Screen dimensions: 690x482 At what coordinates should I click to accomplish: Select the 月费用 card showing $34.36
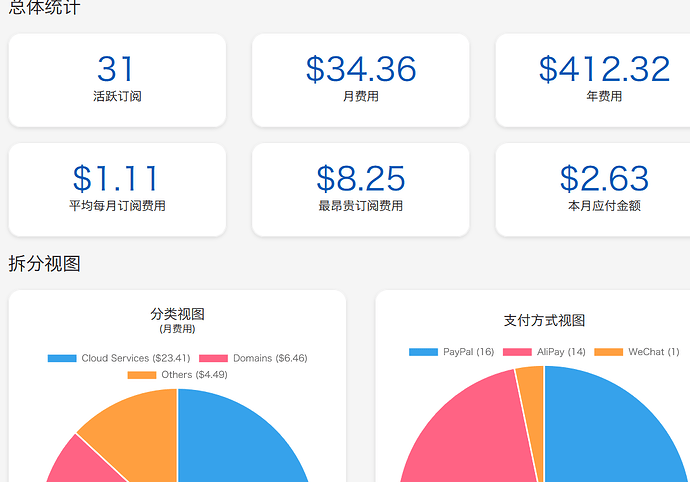point(360,80)
